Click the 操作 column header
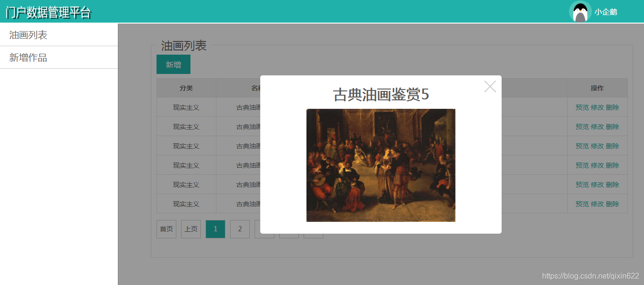This screenshot has height=285, width=644. coord(597,88)
